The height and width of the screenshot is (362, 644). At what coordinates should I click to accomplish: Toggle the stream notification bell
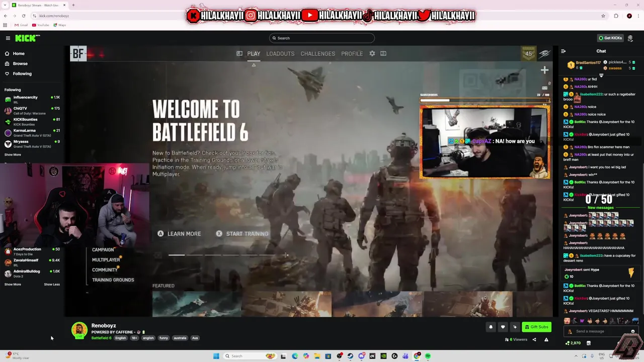point(491,327)
